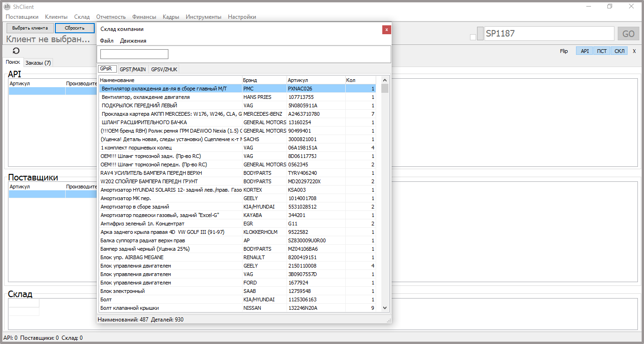Open the Клиенты menu
This screenshot has height=344, width=644.
pos(56,17)
